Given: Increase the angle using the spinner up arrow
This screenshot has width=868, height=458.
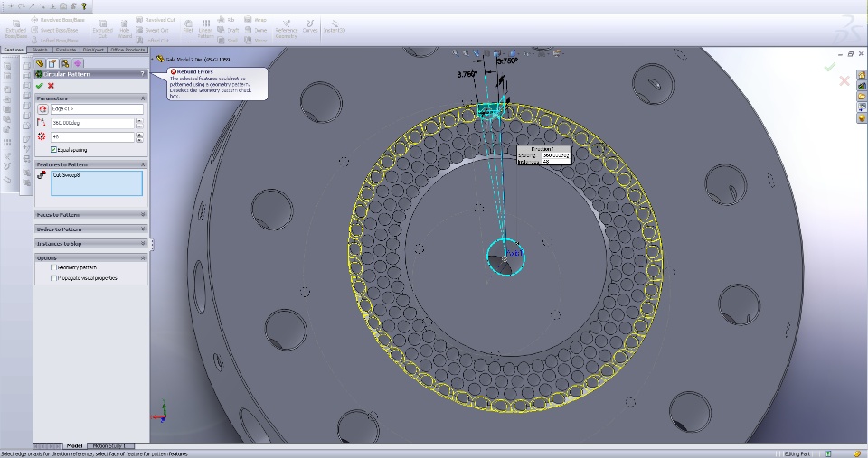Looking at the screenshot, I should click(x=139, y=120).
